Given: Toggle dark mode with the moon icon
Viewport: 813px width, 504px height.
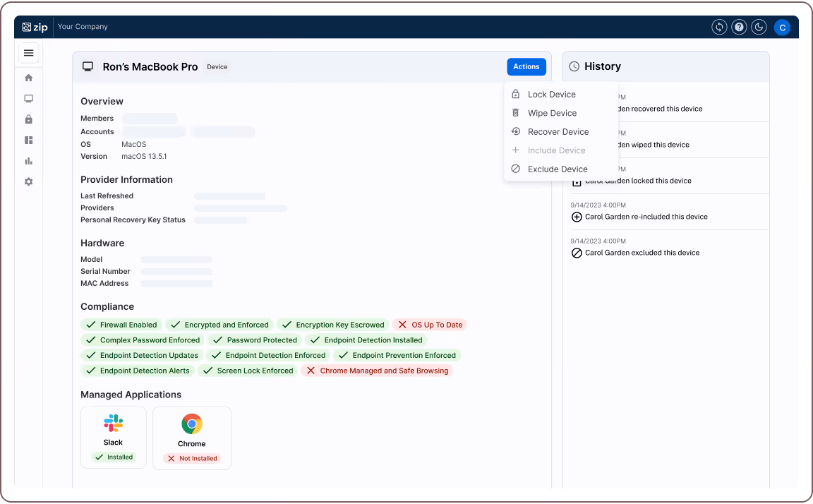Looking at the screenshot, I should [x=758, y=27].
